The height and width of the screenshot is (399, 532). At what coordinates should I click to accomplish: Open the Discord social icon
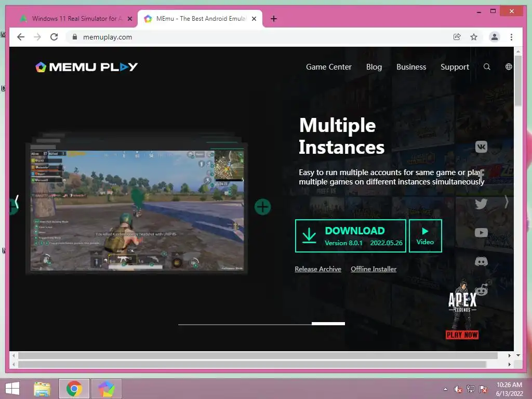(481, 261)
